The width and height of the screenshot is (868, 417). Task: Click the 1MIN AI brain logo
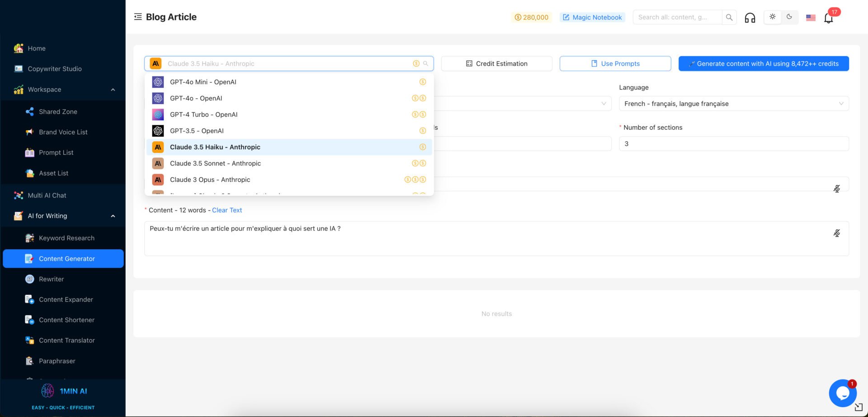47,391
